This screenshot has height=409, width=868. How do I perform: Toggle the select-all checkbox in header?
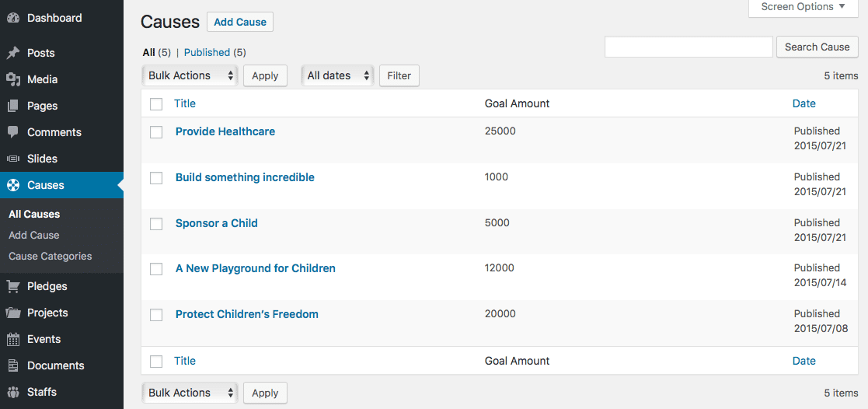156,103
